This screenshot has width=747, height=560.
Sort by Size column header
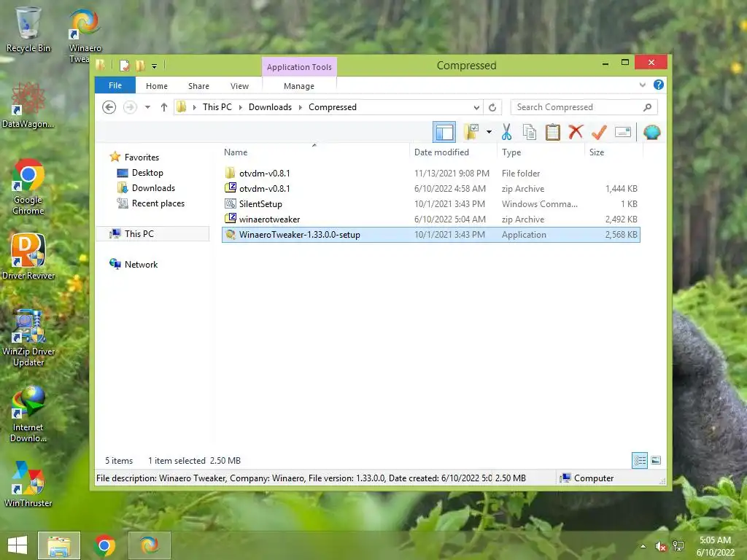click(x=614, y=152)
